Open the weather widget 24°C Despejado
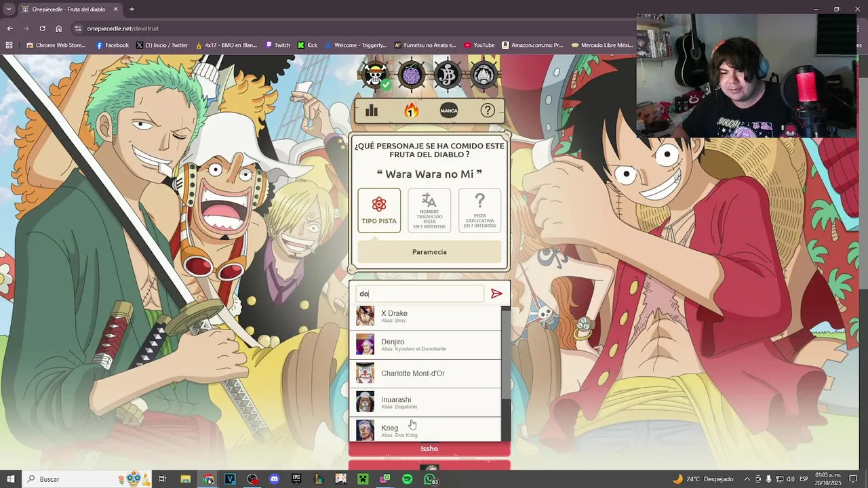The height and width of the screenshot is (488, 868). point(703,479)
